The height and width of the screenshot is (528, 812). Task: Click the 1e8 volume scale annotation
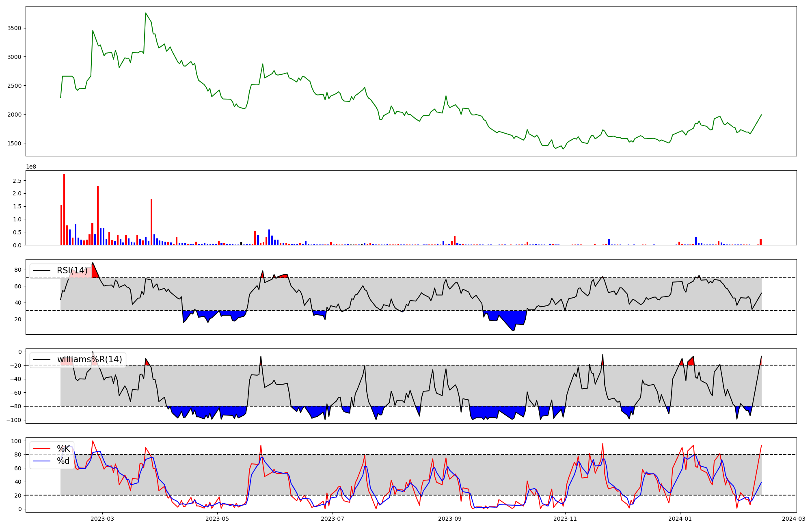[x=31, y=167]
